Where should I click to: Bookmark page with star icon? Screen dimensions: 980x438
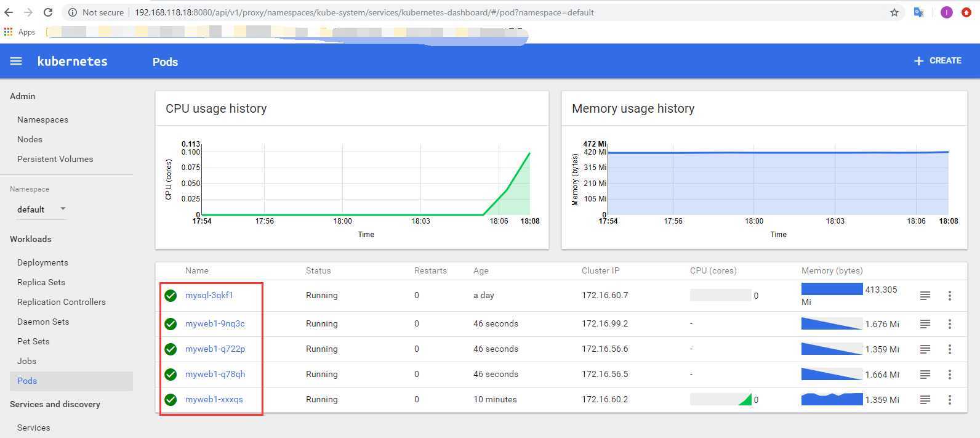[894, 12]
